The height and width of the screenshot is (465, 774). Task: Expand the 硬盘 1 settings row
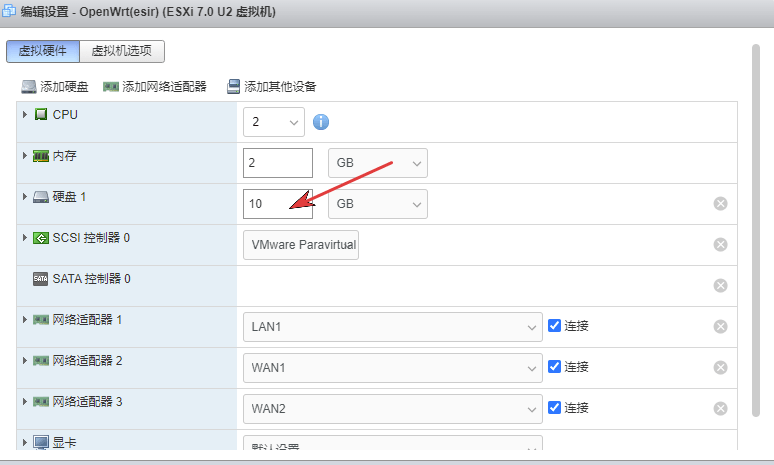pos(25,197)
